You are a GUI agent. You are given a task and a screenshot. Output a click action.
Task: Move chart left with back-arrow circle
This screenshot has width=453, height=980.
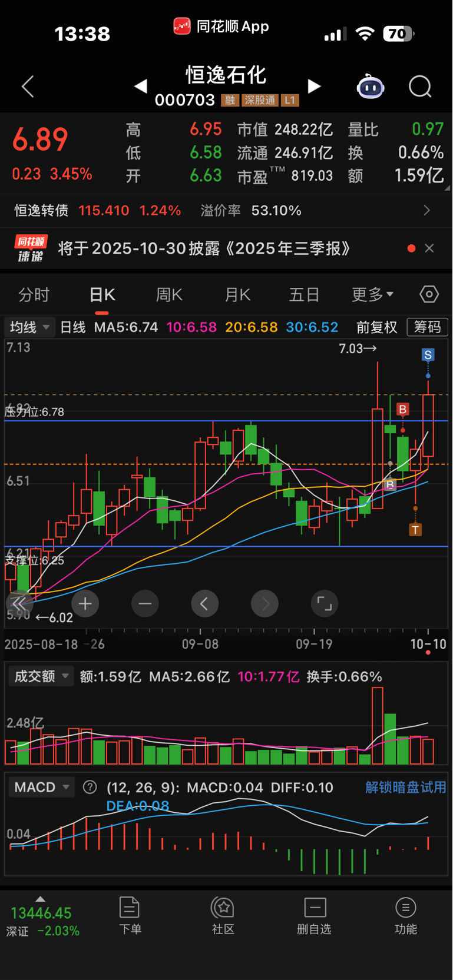click(x=205, y=603)
